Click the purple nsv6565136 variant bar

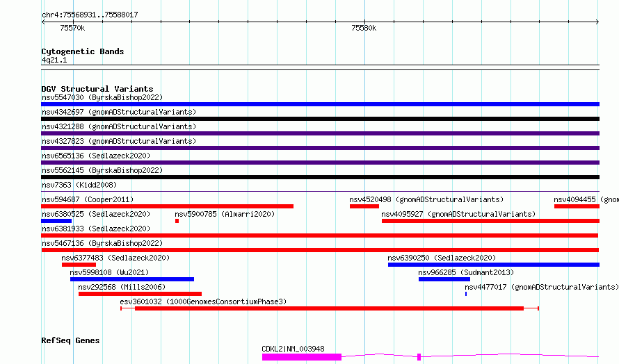[320, 163]
